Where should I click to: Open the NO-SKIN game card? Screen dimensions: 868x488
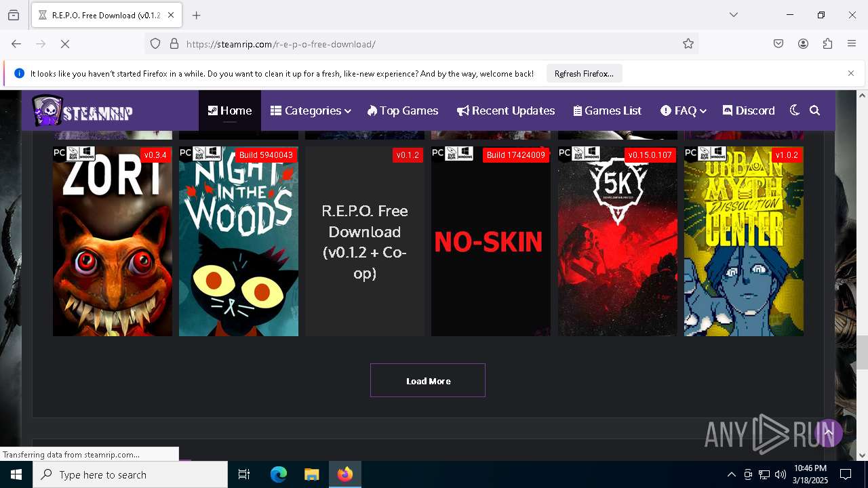(491, 241)
